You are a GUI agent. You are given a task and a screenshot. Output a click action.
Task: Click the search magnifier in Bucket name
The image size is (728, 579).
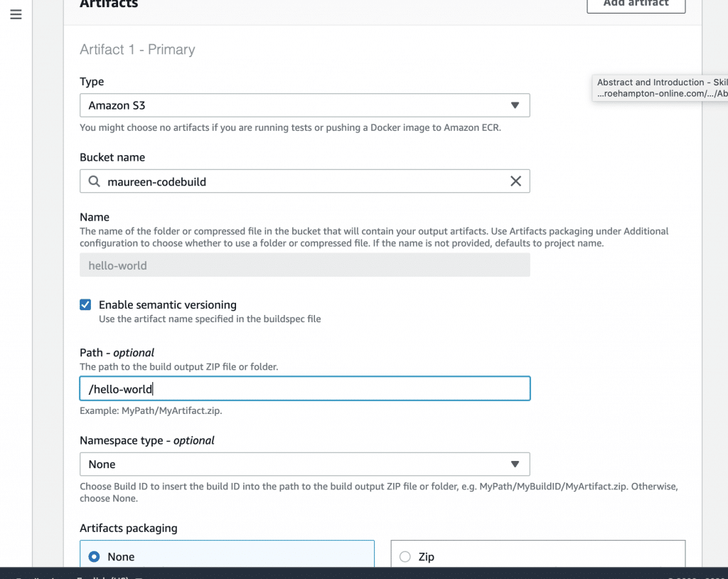[x=94, y=181]
